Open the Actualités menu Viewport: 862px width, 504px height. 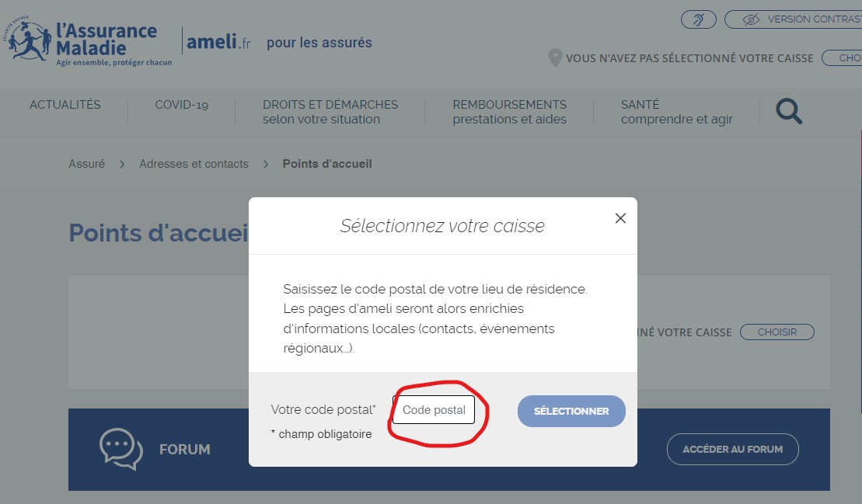click(x=65, y=104)
